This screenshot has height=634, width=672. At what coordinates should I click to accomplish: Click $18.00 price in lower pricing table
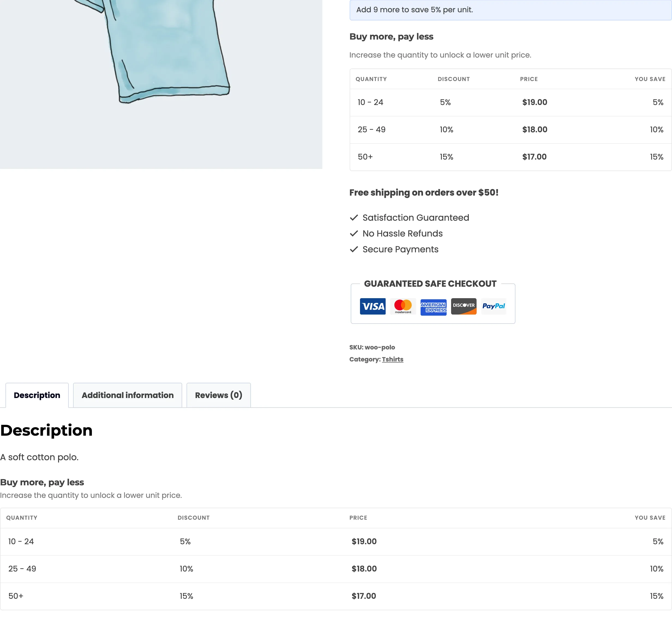[364, 569]
